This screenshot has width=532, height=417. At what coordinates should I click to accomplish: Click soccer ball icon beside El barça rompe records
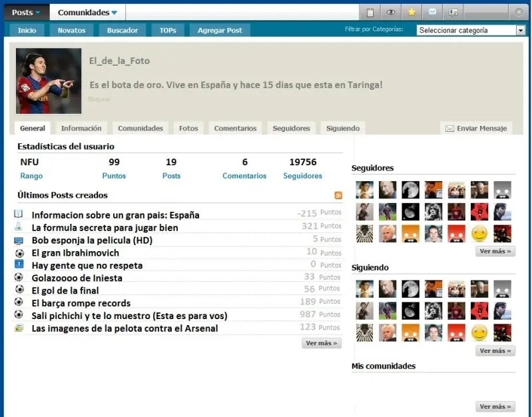click(x=19, y=302)
